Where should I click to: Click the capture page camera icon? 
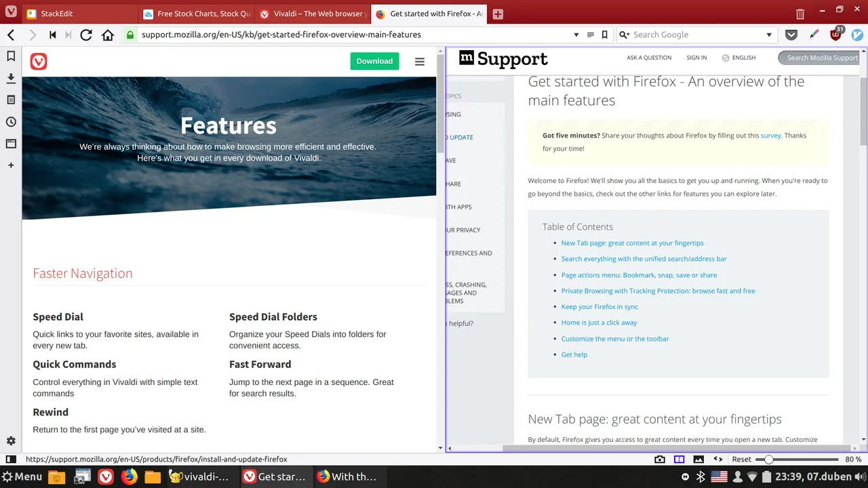660,459
